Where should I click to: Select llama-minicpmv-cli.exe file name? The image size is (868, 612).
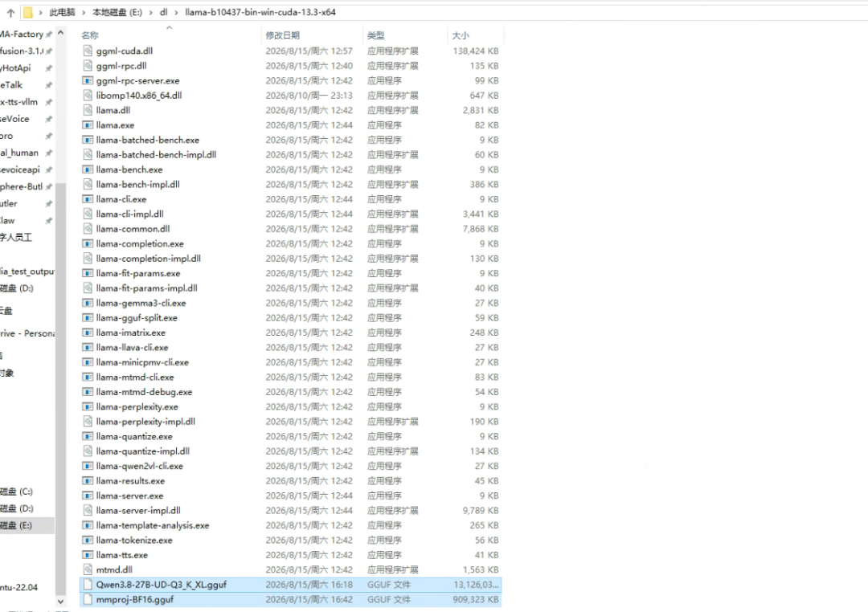pos(142,362)
